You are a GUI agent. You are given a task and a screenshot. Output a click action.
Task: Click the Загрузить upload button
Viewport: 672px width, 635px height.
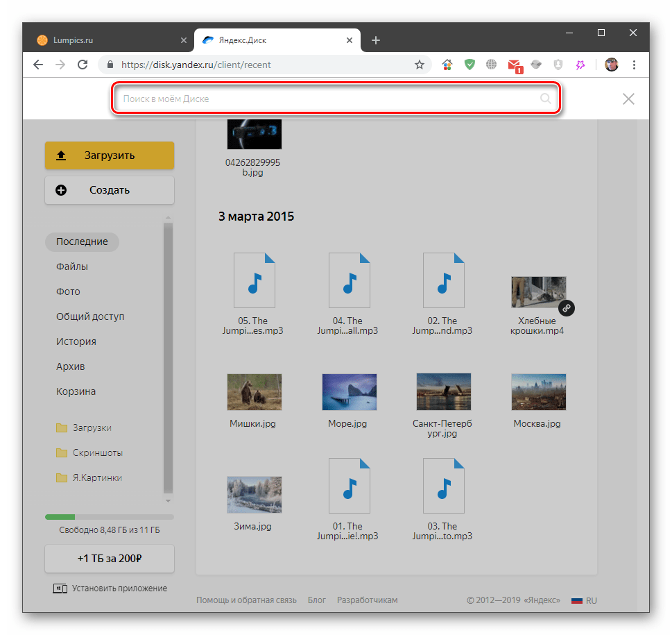click(x=110, y=155)
